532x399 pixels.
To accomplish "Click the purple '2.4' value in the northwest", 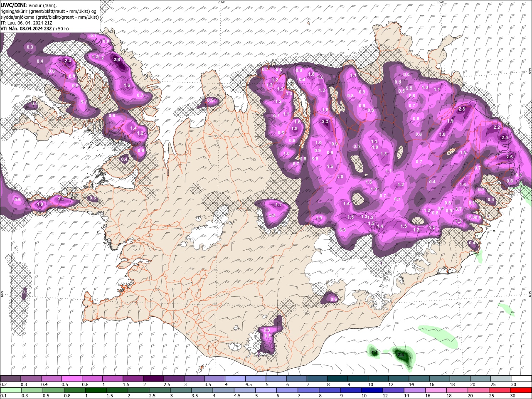I will click(x=68, y=61).
